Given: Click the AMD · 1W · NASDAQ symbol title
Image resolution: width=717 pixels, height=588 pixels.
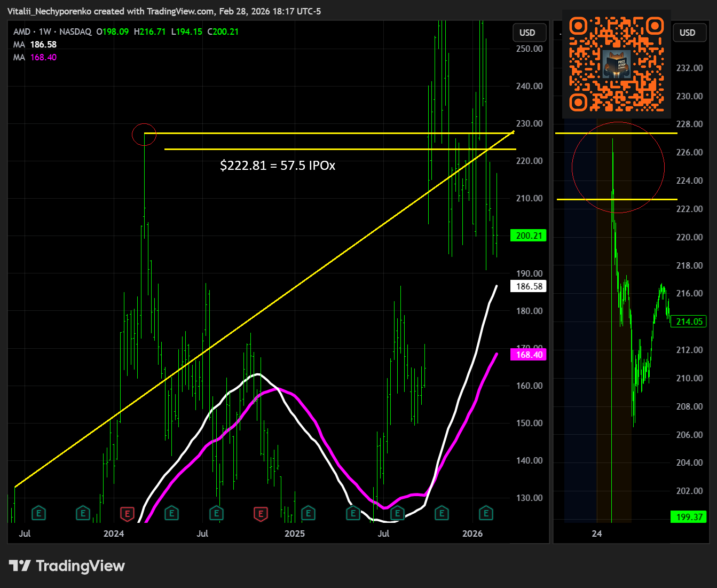Looking at the screenshot, I should click(52, 32).
